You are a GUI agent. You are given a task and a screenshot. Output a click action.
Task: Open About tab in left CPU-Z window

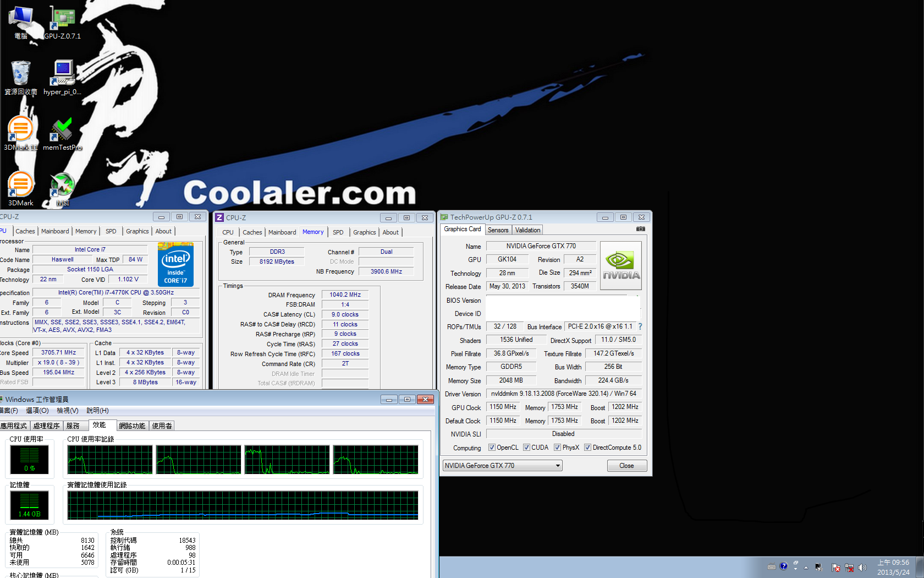tap(163, 231)
